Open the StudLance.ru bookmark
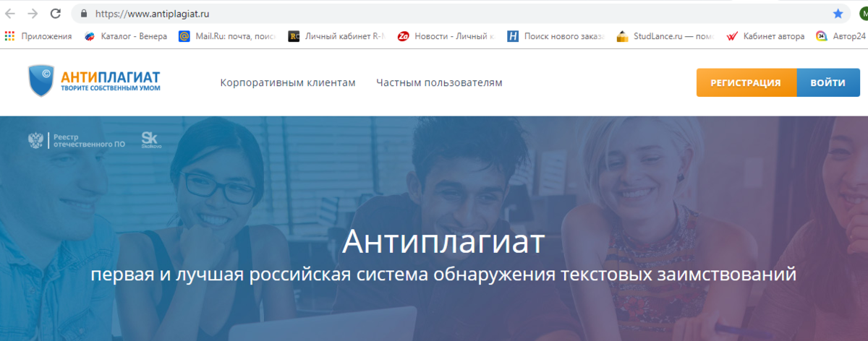Image resolution: width=868 pixels, height=341 pixels. click(665, 35)
